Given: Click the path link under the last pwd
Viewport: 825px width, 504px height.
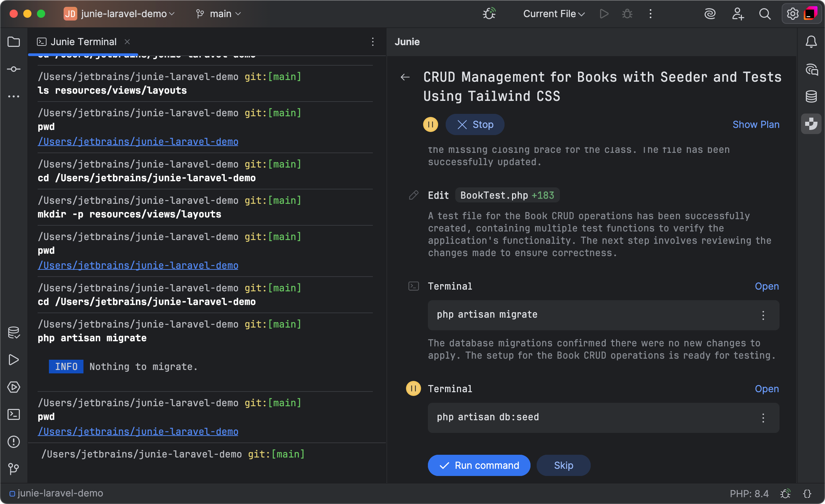Looking at the screenshot, I should (x=138, y=432).
